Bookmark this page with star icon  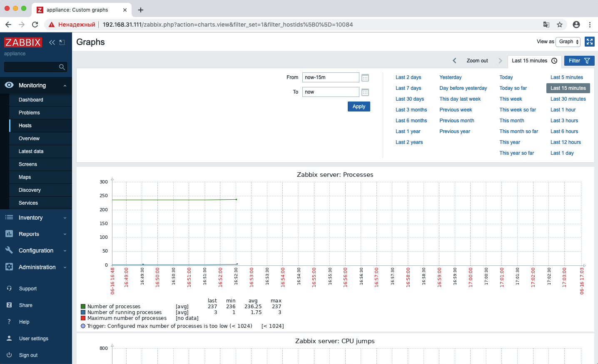560,25
